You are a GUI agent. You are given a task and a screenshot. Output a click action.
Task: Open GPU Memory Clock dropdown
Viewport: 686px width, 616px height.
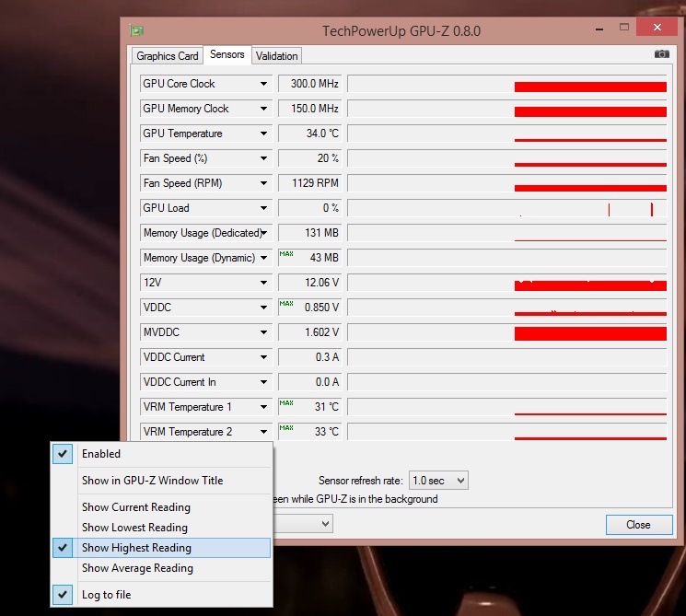click(x=264, y=109)
